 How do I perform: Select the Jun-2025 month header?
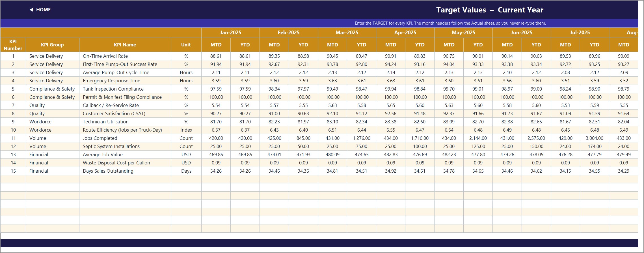coord(522,33)
